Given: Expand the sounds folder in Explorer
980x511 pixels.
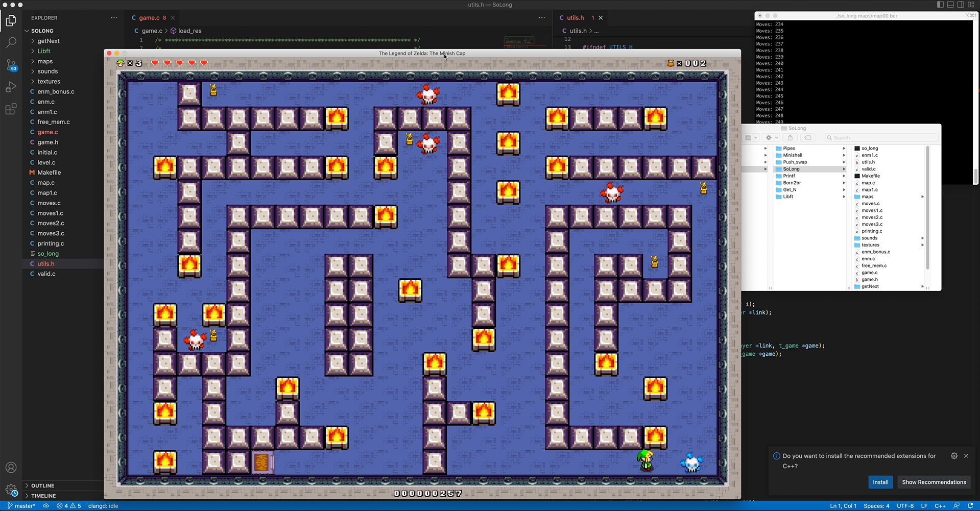Looking at the screenshot, I should click(x=33, y=71).
